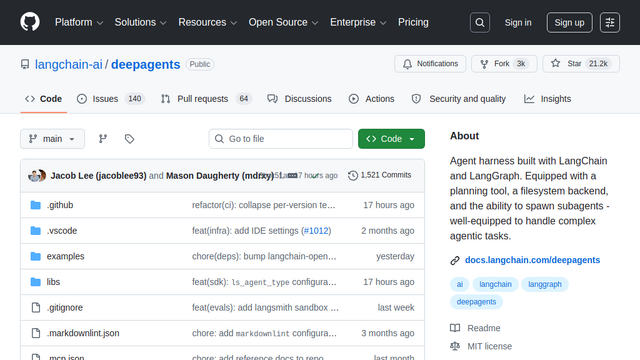Select the langgraph topic tag

click(545, 284)
